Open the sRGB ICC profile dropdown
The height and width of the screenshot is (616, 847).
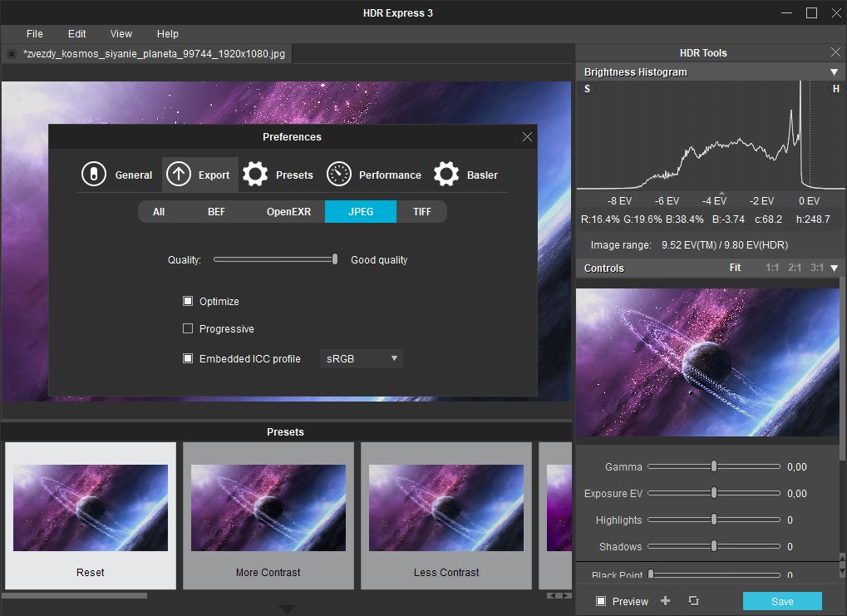point(362,359)
